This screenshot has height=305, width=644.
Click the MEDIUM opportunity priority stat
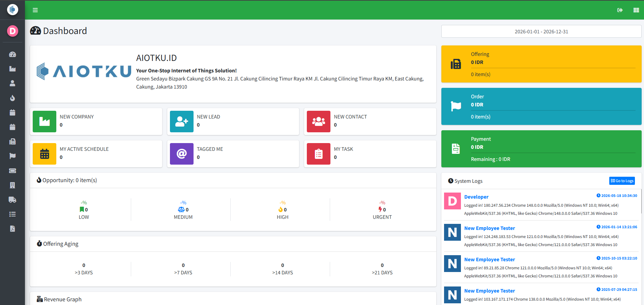pyautogui.click(x=183, y=210)
